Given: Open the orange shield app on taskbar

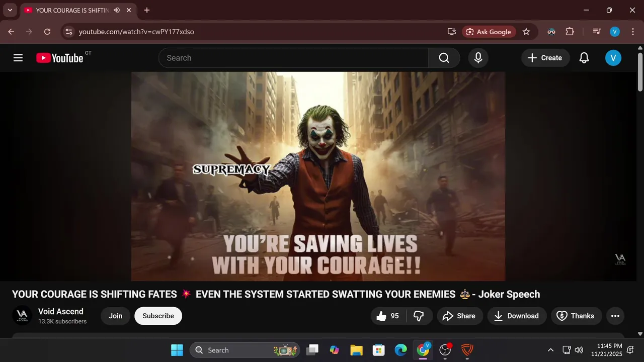Looking at the screenshot, I should click(x=467, y=350).
